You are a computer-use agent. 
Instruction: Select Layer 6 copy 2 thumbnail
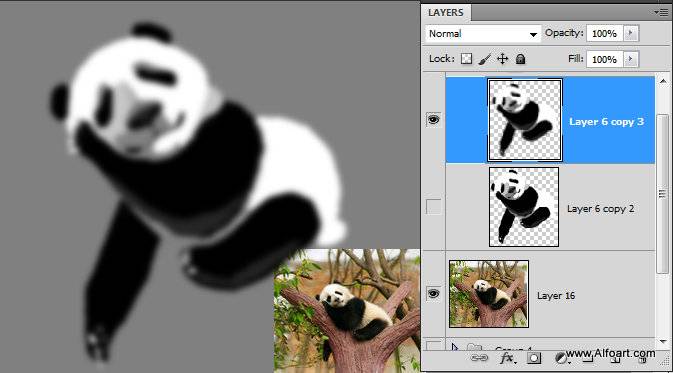524,207
